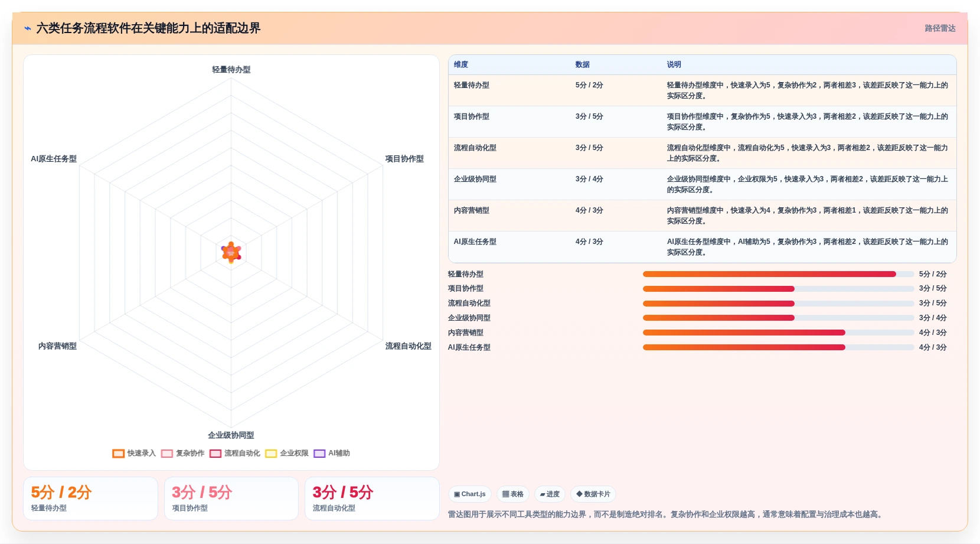Viewport: 980px width, 544px height.
Task: Toggle the 复杂协作 legend swatch
Action: point(167,454)
